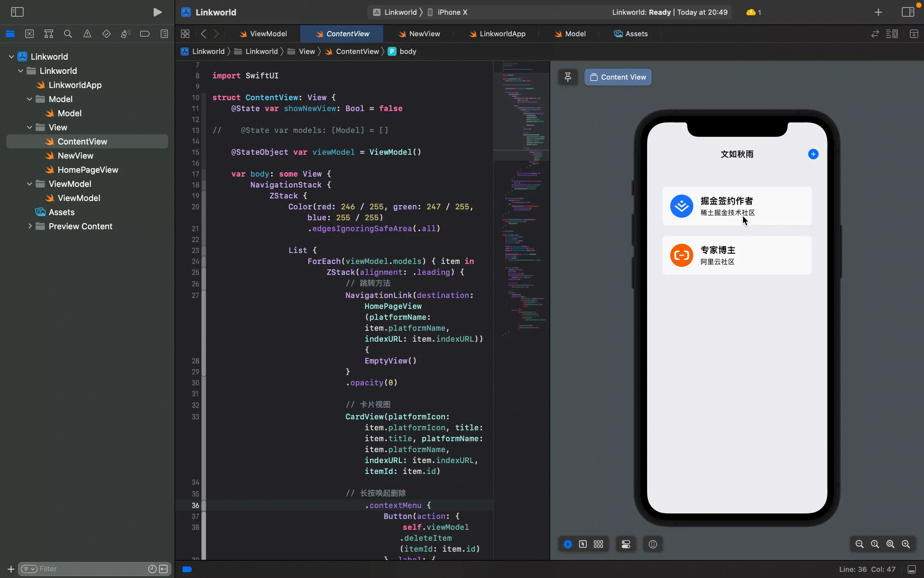This screenshot has width=924, height=578.
Task: Go forward in editor history
Action: [x=216, y=34]
